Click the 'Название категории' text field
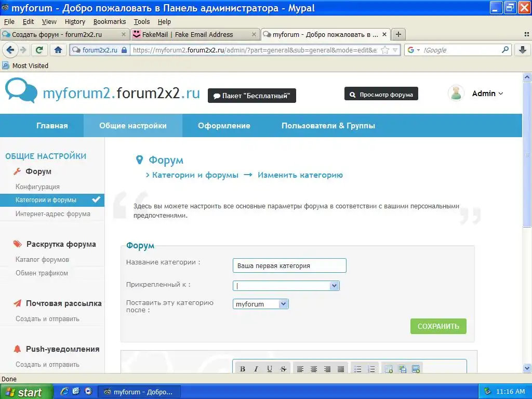Viewport: 532px width, 399px height. [289, 265]
